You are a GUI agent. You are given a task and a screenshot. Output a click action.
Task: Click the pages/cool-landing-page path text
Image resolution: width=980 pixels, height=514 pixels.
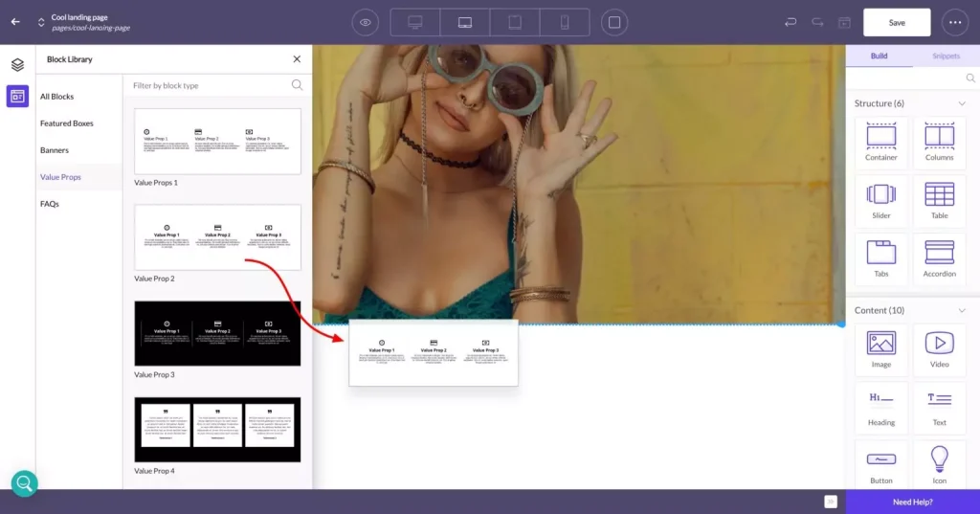click(x=91, y=28)
